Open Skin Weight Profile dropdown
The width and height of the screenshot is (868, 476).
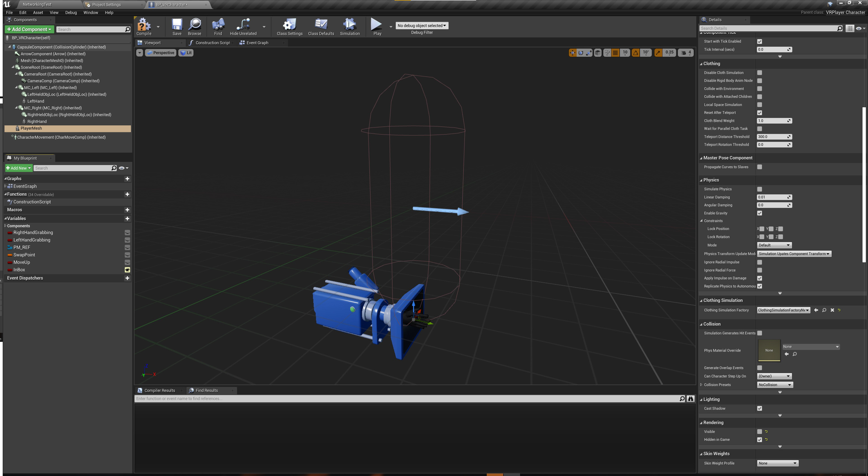(777, 463)
